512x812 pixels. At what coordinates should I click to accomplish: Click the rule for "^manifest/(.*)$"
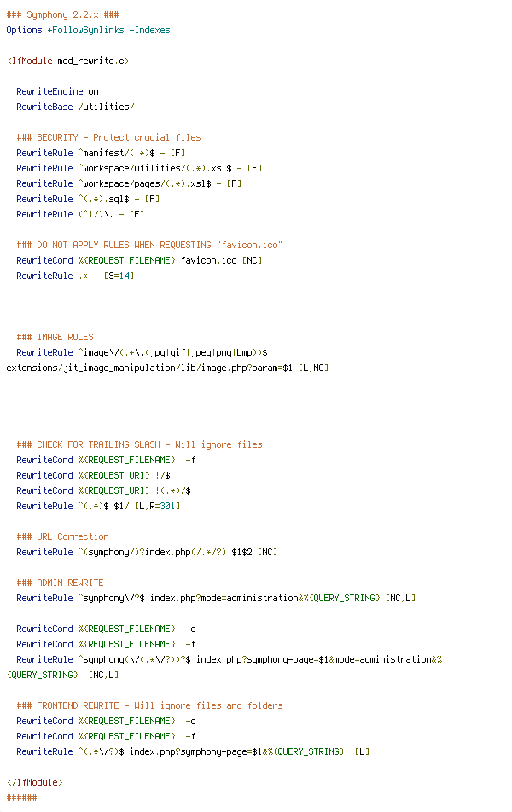(101, 153)
